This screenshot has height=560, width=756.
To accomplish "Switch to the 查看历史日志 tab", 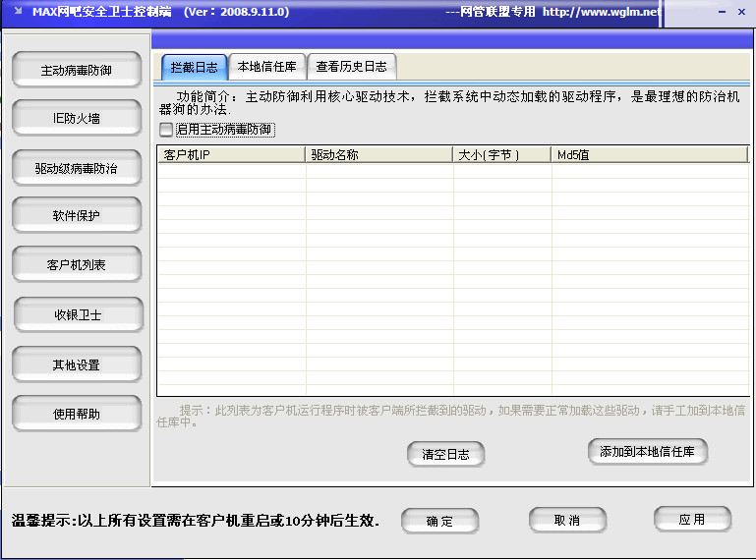I will click(352, 67).
